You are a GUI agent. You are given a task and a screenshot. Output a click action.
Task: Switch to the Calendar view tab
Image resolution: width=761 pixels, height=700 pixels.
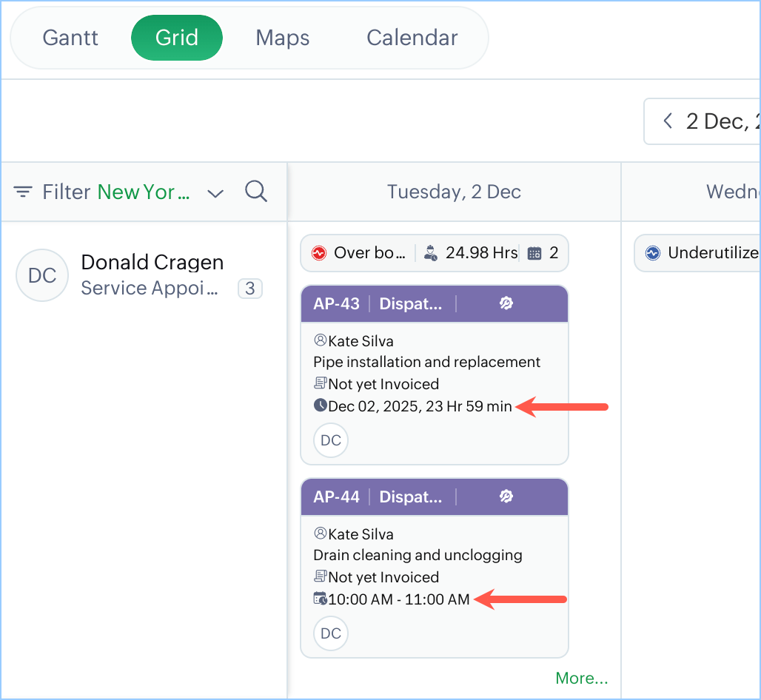coord(412,38)
